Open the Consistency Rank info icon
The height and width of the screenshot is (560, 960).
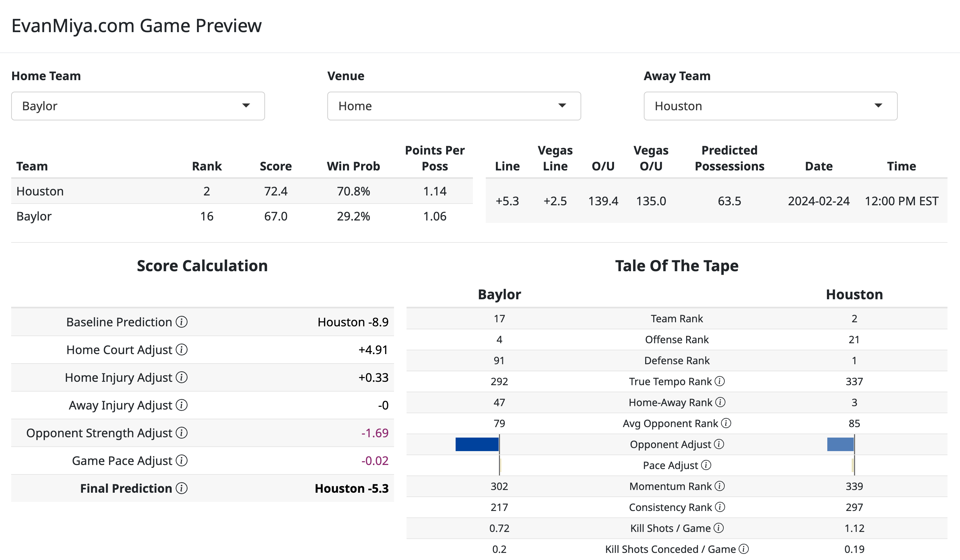(720, 507)
